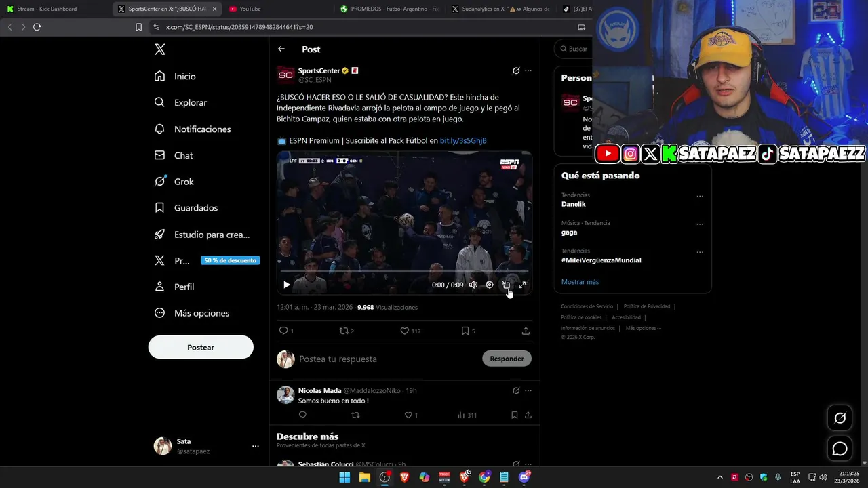This screenshot has width=868, height=488.
Task: Open account menu dots beside Sata
Action: point(256,446)
